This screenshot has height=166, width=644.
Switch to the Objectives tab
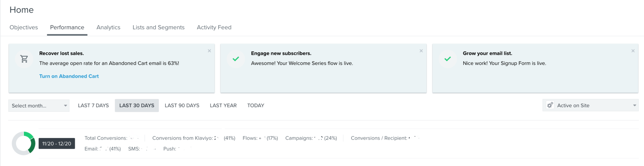[24, 27]
